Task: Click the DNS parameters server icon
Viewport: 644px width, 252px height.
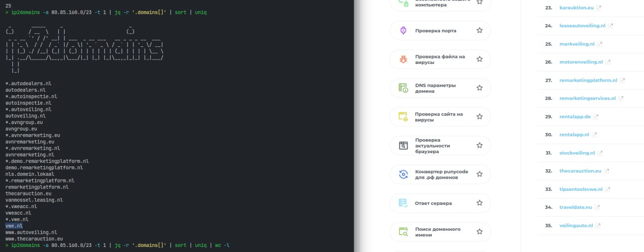Action: click(x=403, y=88)
